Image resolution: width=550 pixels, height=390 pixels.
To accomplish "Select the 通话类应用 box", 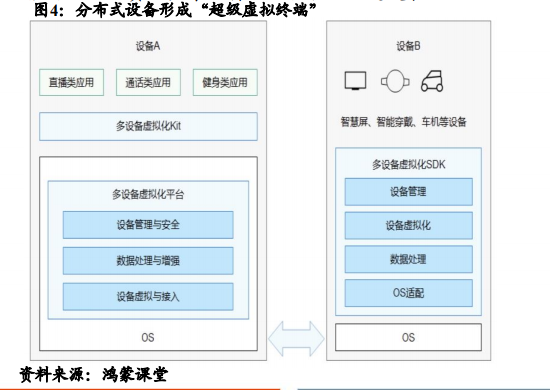I will point(148,82).
